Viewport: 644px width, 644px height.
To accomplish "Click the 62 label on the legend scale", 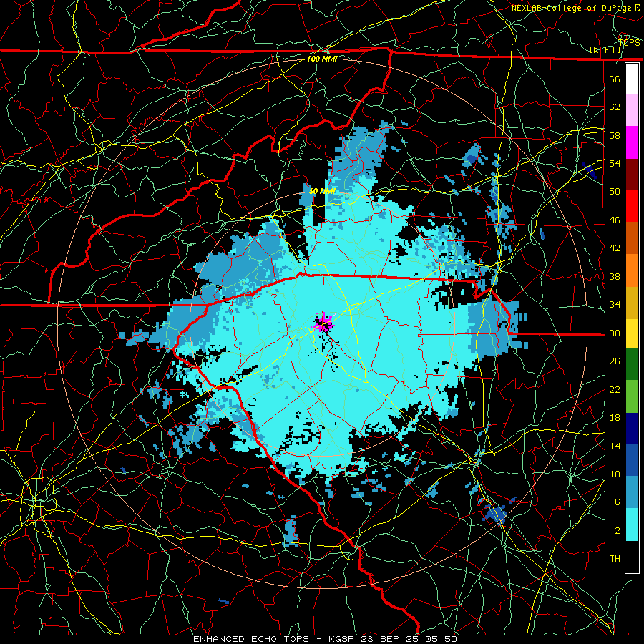I will pyautogui.click(x=615, y=107).
